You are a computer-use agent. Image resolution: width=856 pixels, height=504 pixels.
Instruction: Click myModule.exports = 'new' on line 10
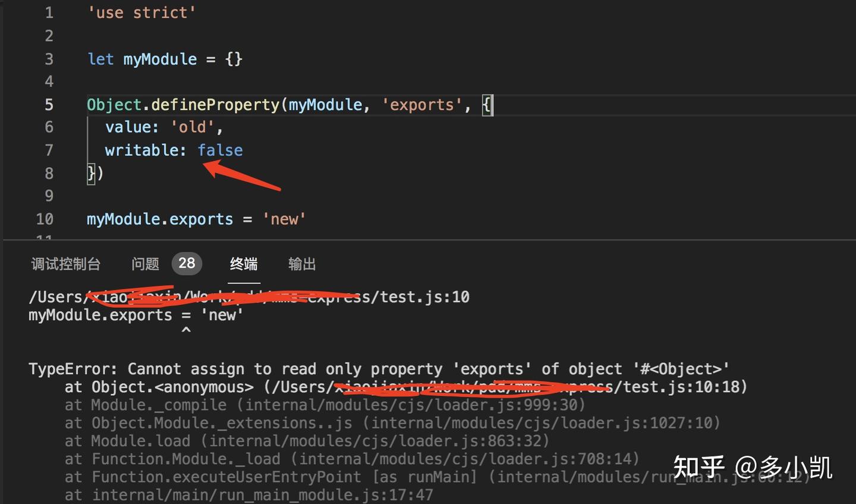pos(196,219)
